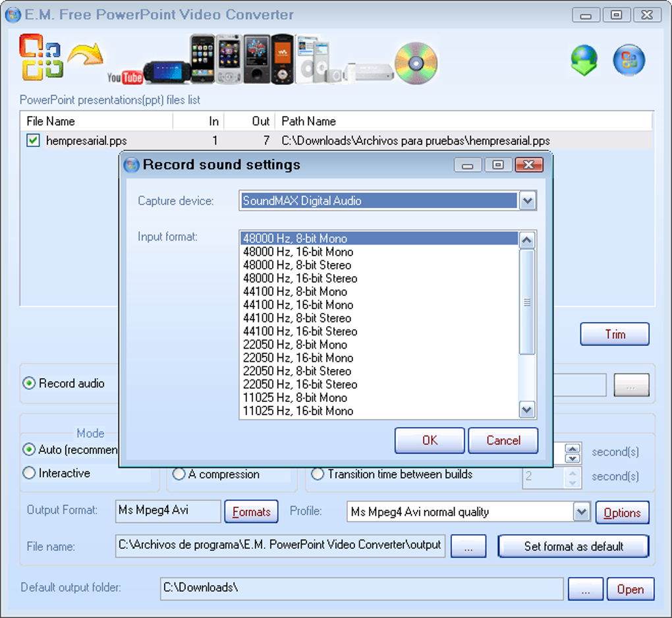The width and height of the screenshot is (672, 618).
Task: Click the globe download arrow icon
Action: (x=584, y=60)
